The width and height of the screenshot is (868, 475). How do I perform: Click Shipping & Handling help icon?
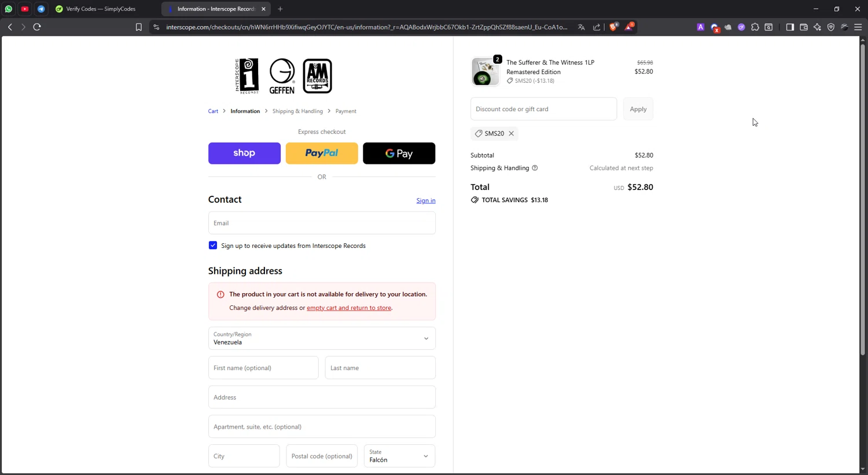(535, 168)
